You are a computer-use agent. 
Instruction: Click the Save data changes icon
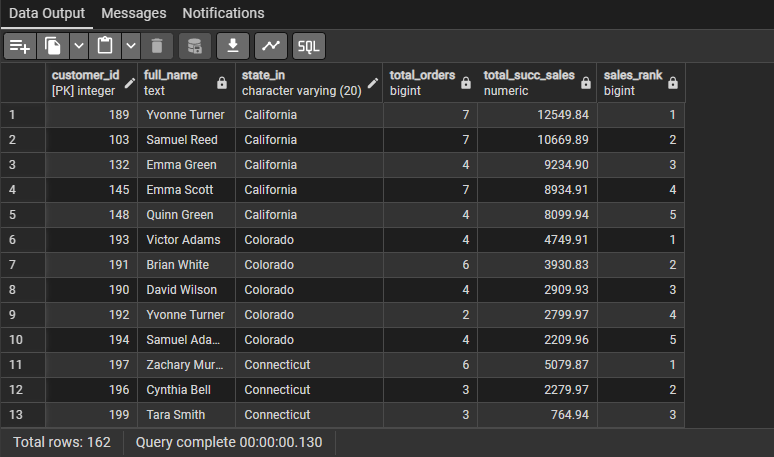(195, 45)
